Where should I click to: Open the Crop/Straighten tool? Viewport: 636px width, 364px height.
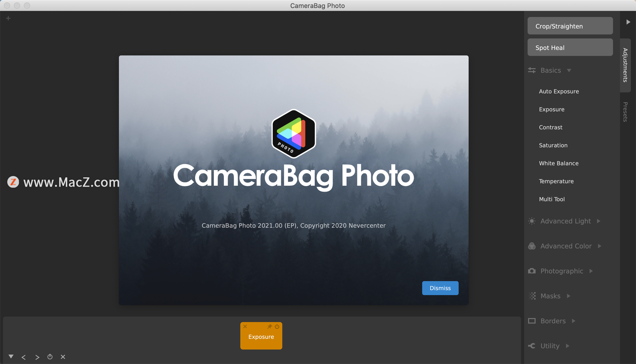point(570,26)
